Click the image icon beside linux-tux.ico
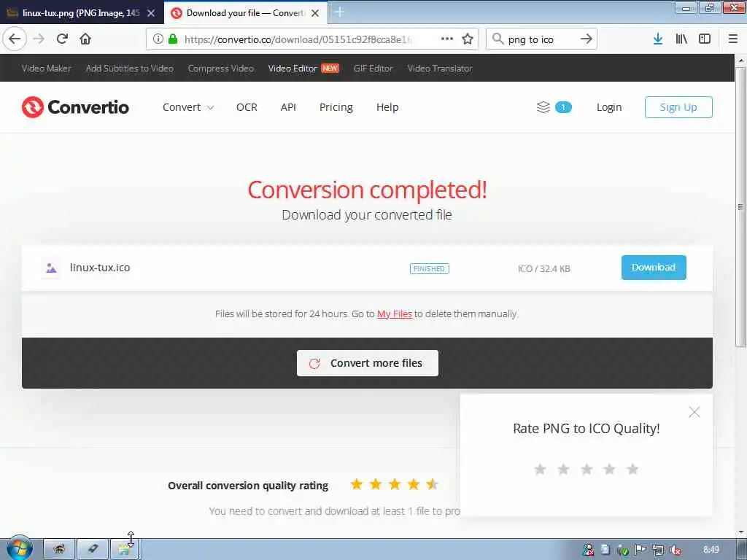 (51, 268)
